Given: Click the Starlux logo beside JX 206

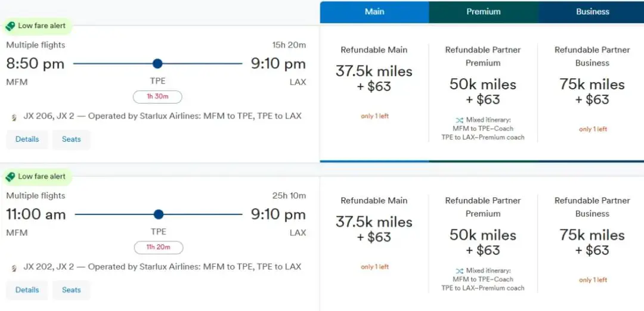Looking at the screenshot, I should point(14,117).
